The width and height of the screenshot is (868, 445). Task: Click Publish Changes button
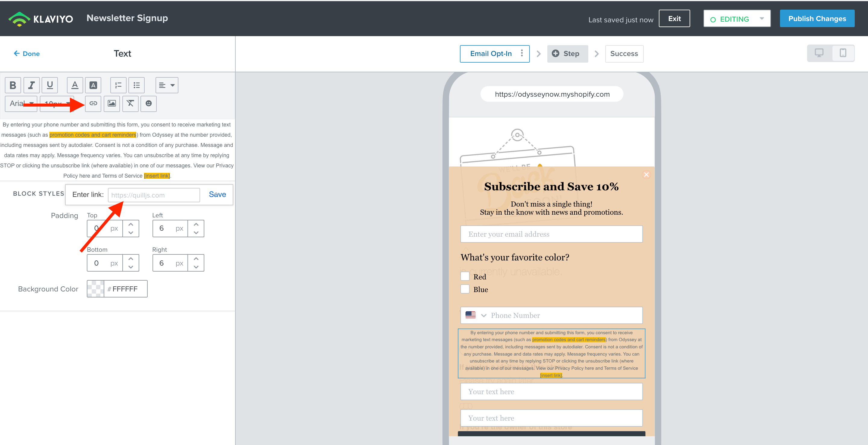click(817, 18)
